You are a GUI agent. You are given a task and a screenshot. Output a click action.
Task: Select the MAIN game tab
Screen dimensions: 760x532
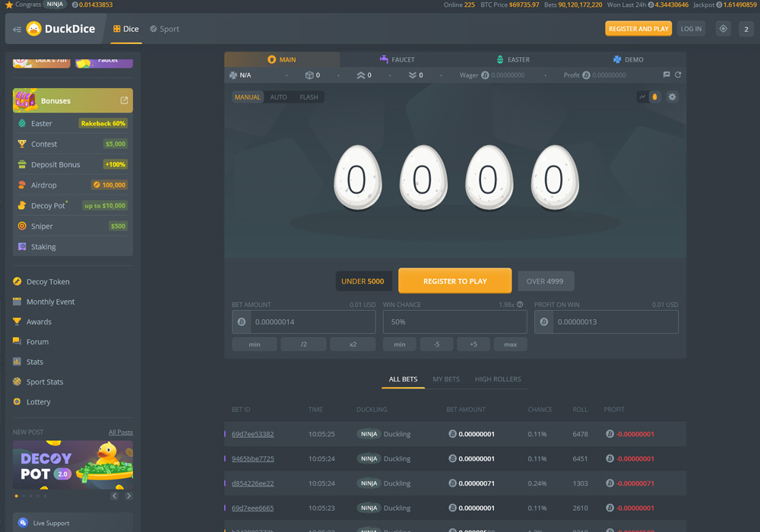(282, 59)
